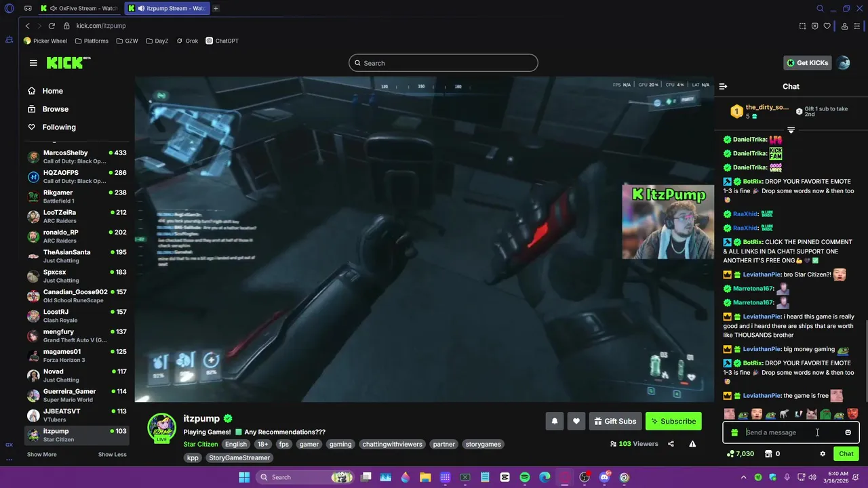Open Canadian_Goose902's channel in the sidebar
The image size is (868, 488).
77,296
